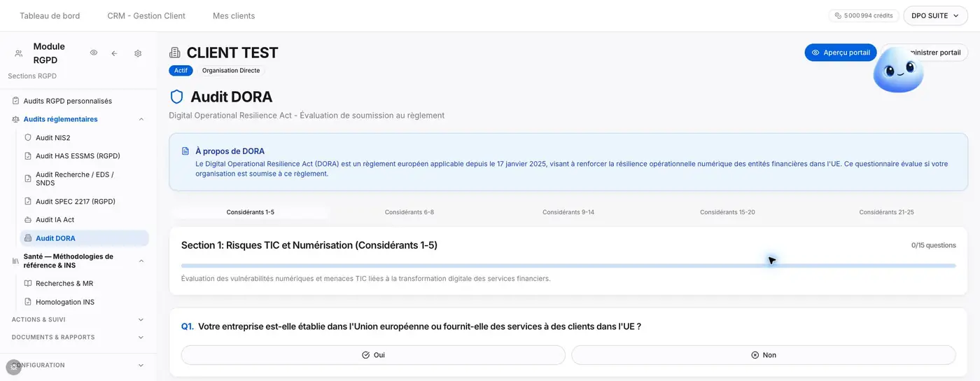Click the document icon in À propos de DORA
The width and height of the screenshot is (980, 381).
click(185, 151)
